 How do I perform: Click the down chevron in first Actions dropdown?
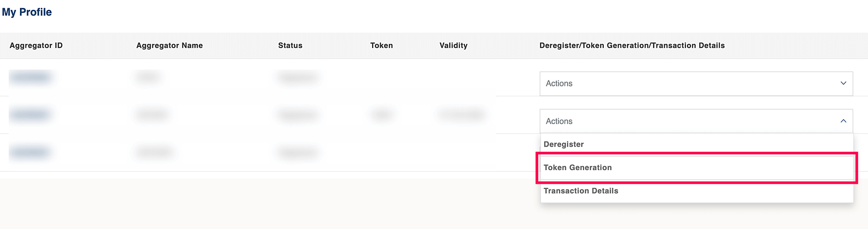[x=843, y=83]
